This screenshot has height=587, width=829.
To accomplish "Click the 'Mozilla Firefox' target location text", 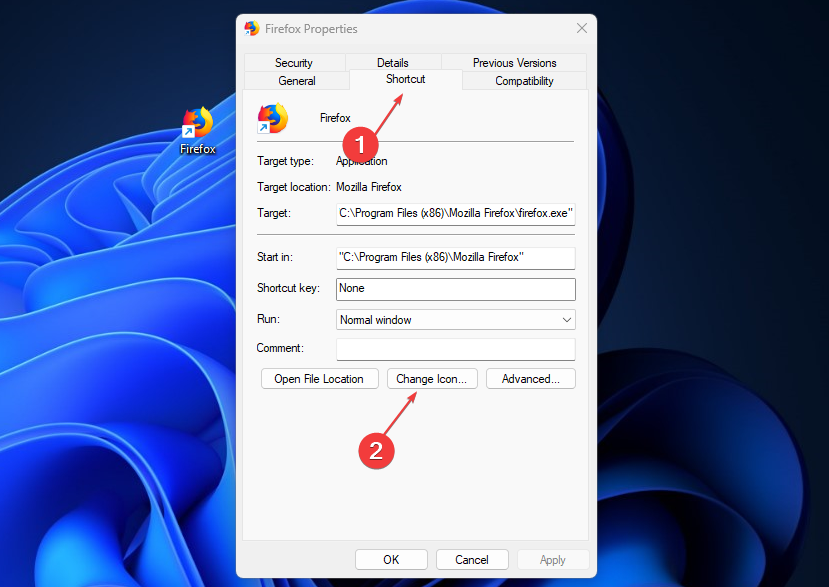I will coord(369,187).
